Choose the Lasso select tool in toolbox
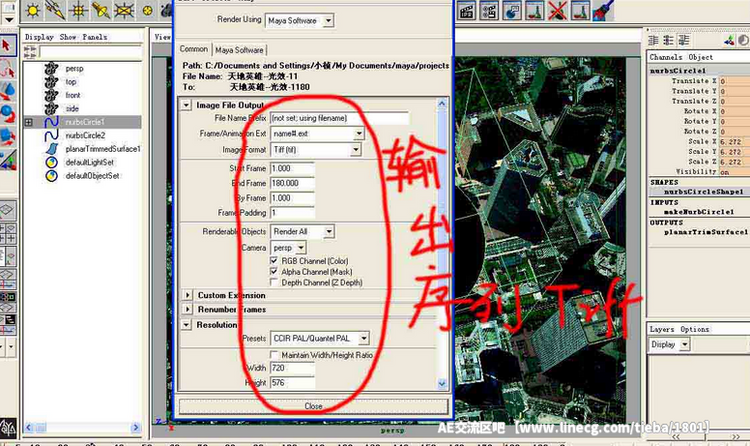Viewport: 750px width, 446px height. coord(7,68)
